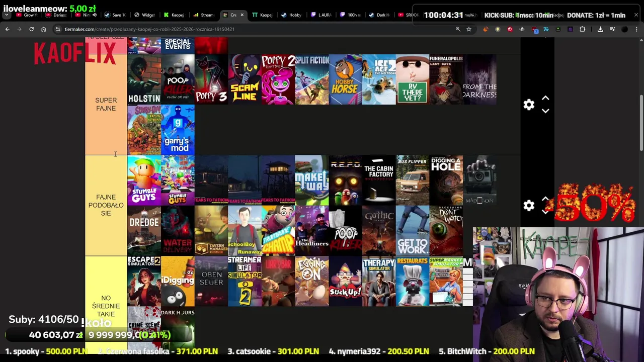Select the Water Delivery thumbnail
644x362 pixels.
[x=178, y=230]
